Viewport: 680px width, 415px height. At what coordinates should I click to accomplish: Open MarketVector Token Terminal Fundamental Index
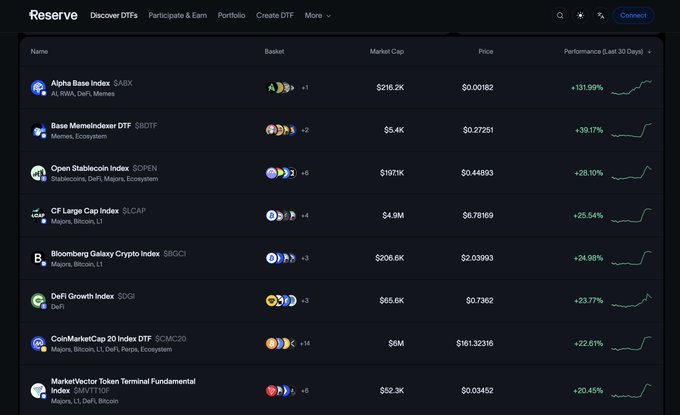(123, 386)
